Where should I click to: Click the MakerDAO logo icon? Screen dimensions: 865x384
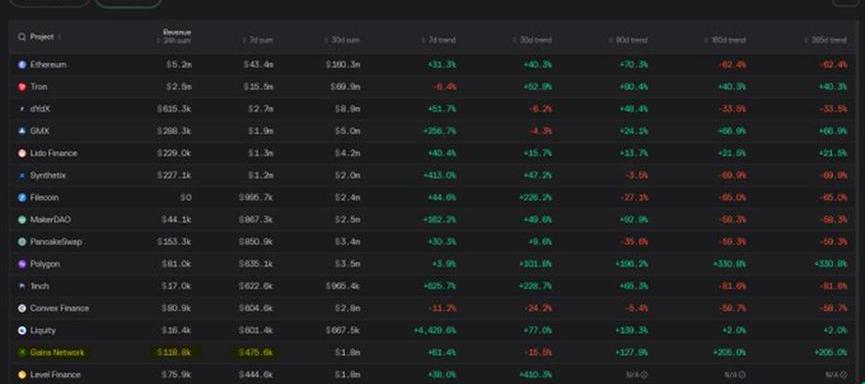pos(22,220)
